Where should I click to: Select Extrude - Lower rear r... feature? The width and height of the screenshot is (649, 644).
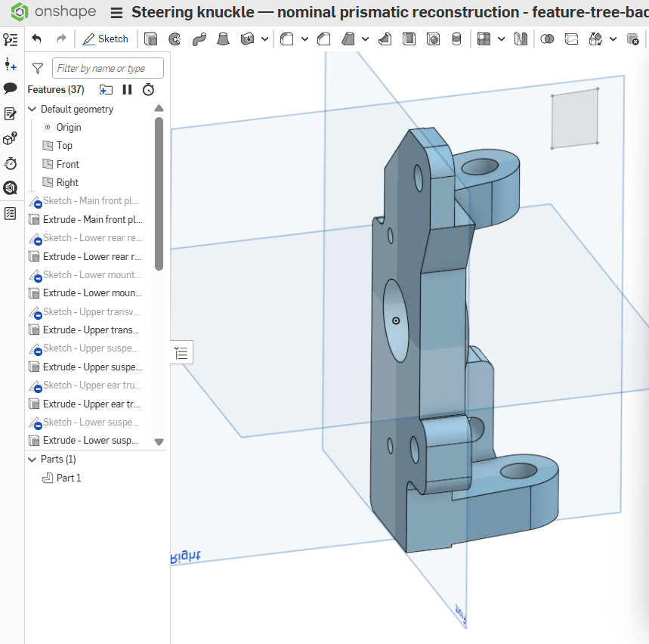point(85,256)
